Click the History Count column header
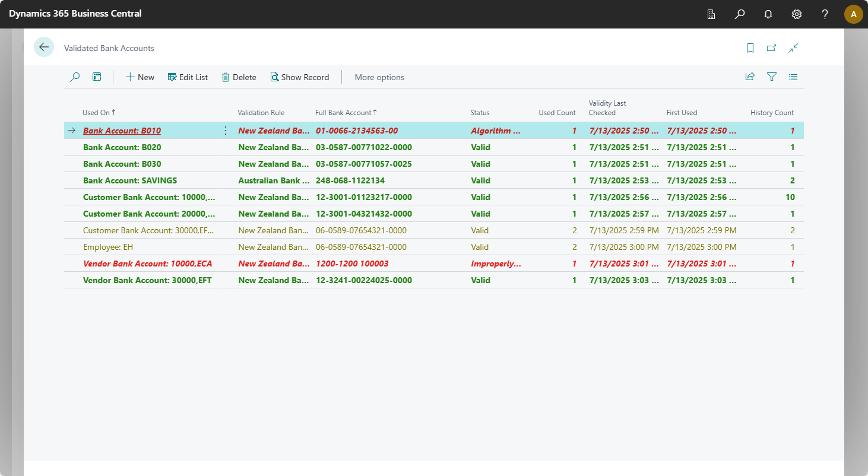The image size is (868, 476). [772, 112]
